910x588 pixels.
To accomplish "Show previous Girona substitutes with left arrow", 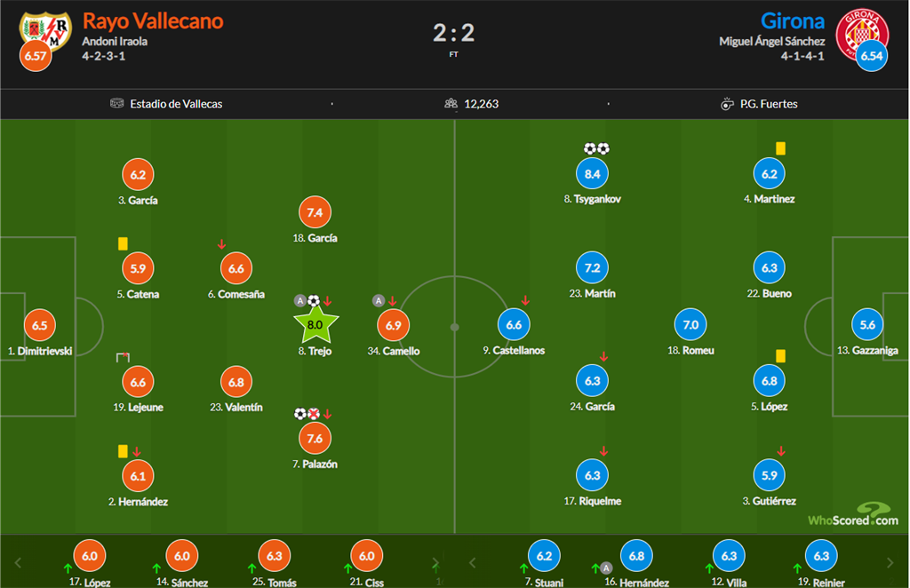I will (x=472, y=562).
